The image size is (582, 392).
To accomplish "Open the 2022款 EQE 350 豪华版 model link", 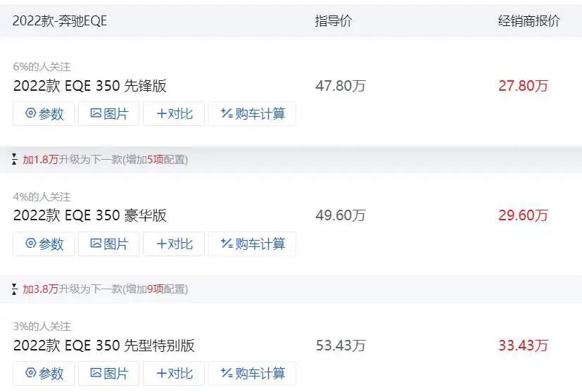I will point(89,215).
